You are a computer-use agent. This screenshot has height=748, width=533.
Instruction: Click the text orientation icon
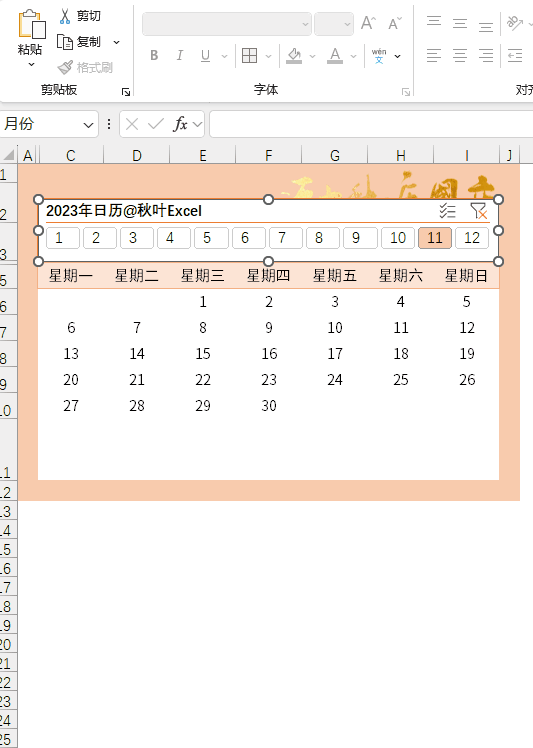(514, 23)
